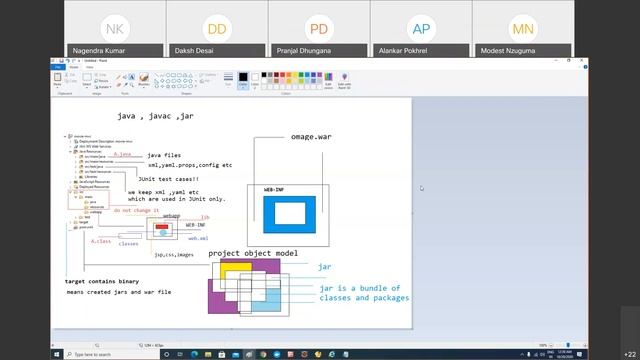640x360 pixels.
Task: Click the zoom out minus button
Action: click(x=551, y=345)
